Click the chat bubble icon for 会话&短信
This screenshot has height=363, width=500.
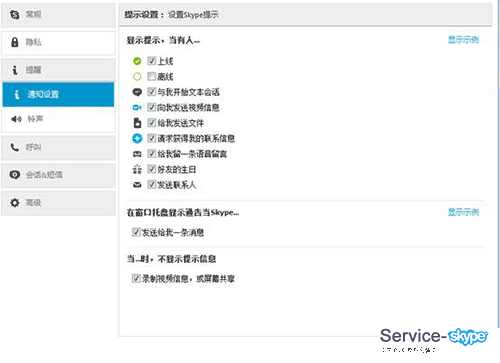pos(14,174)
